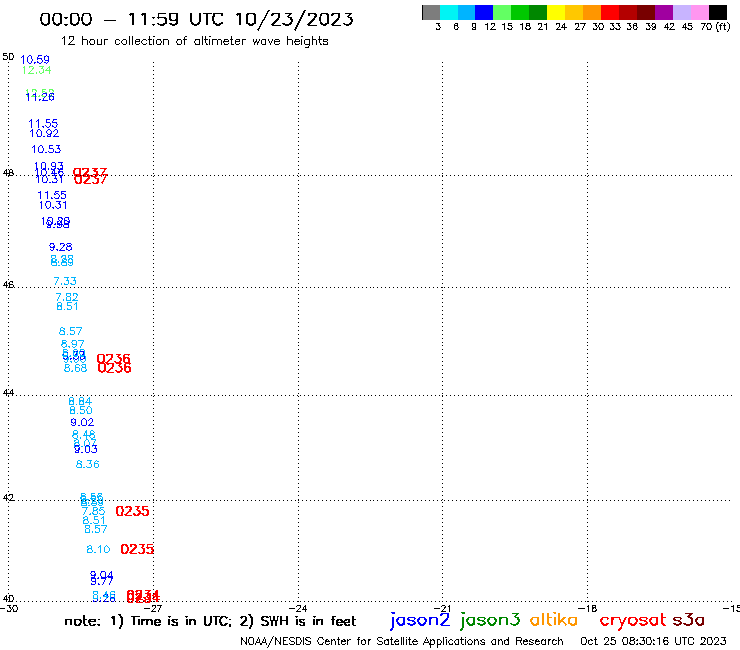Screen dimensions: 740x650
Task: Click the wave height value 7.82
Action: [67, 297]
